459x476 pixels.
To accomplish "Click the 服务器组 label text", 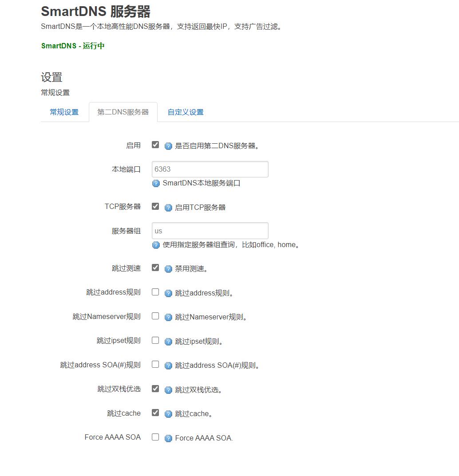I will (127, 231).
